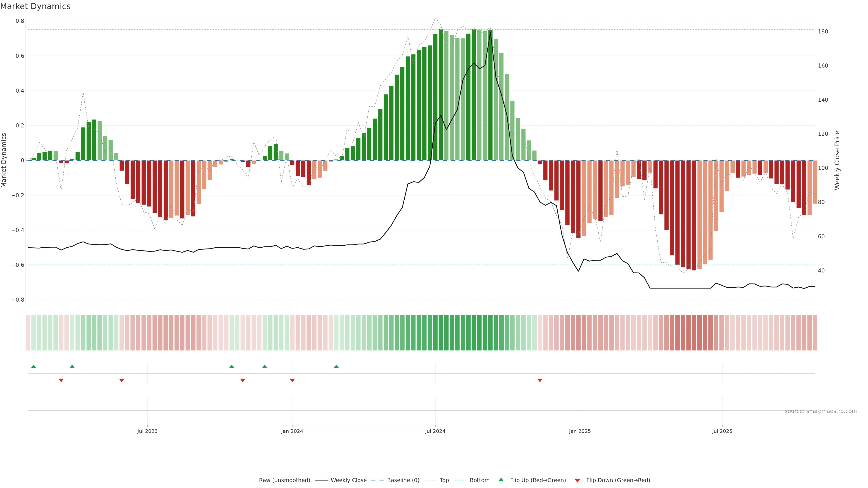Click the red triangle icon in the Flip Down legend entry
Viewport: 868px width, 488px height.
[x=577, y=480]
